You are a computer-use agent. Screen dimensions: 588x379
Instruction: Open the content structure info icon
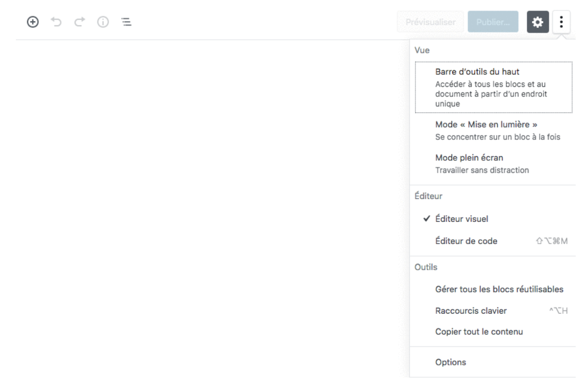(x=103, y=22)
